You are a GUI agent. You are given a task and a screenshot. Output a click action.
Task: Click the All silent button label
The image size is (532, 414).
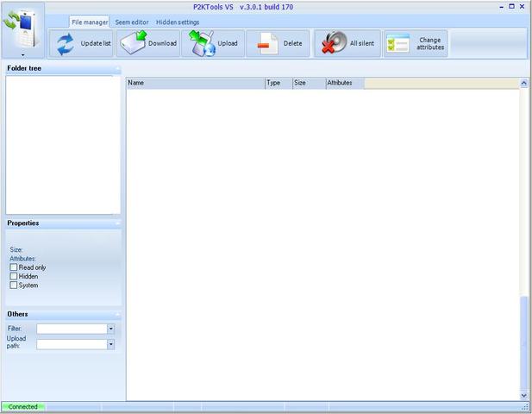[x=361, y=43]
